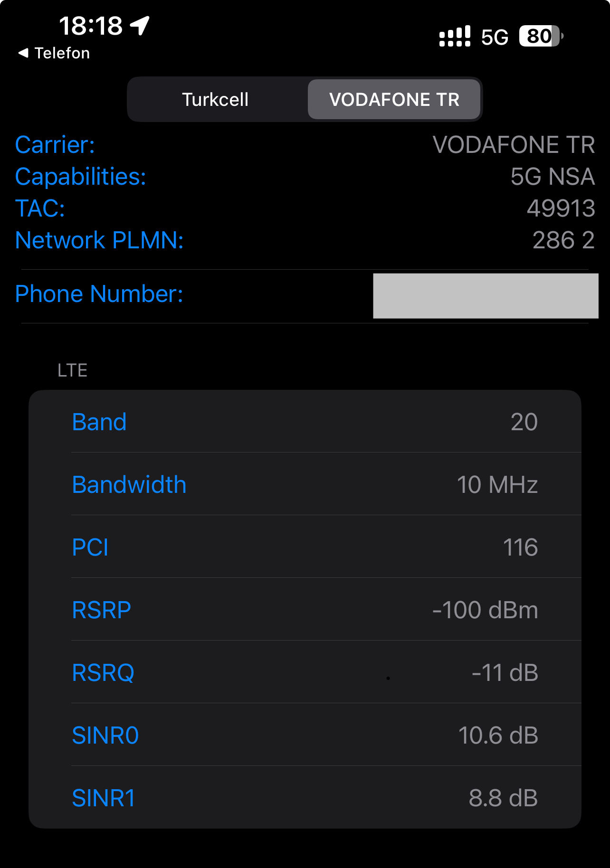Tap the 5G network indicator
Screen dimensions: 610x868
(495, 37)
